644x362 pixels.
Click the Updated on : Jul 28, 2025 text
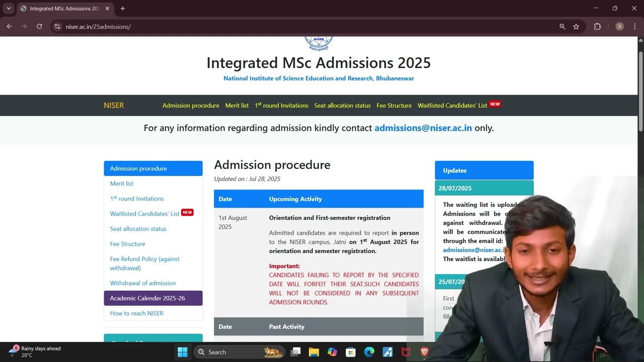(247, 179)
